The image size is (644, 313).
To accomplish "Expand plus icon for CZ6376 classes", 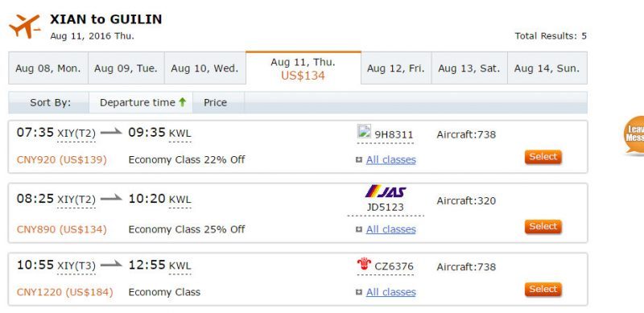I will pos(359,292).
